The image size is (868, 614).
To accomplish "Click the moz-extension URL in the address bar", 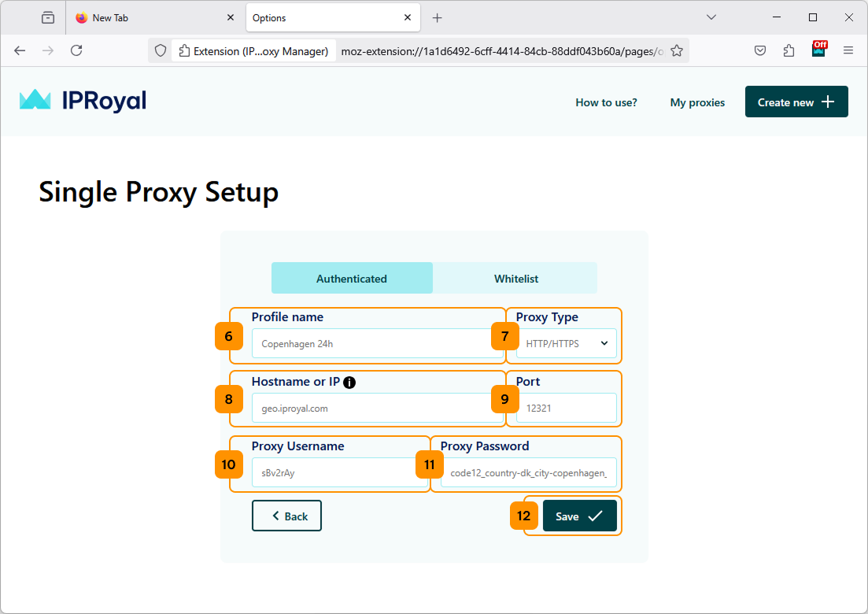I will coord(501,51).
